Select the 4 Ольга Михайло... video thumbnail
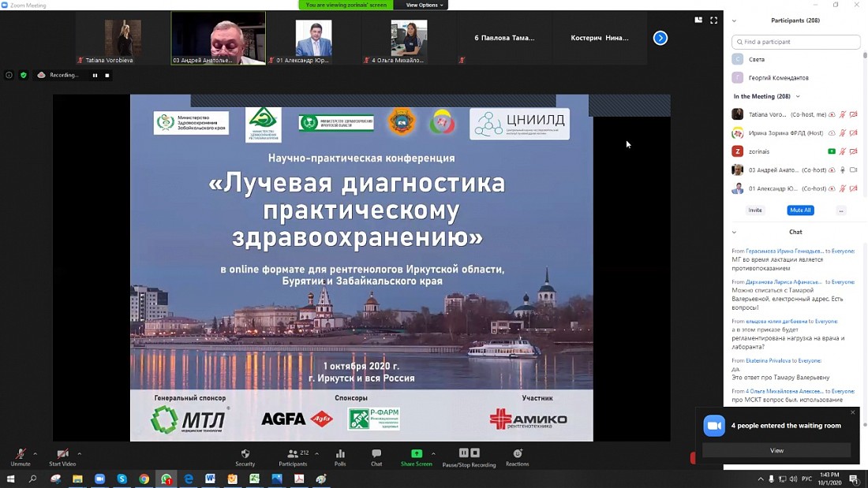868x488 pixels. coord(409,38)
